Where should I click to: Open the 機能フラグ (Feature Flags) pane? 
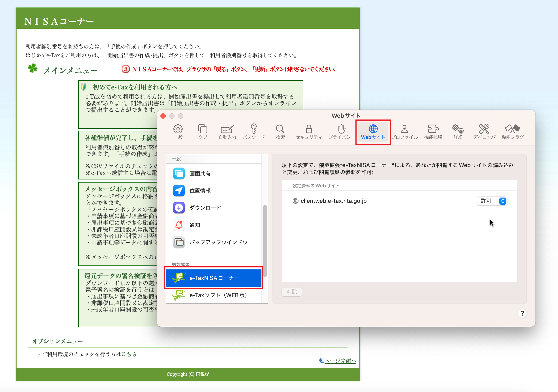point(513,132)
